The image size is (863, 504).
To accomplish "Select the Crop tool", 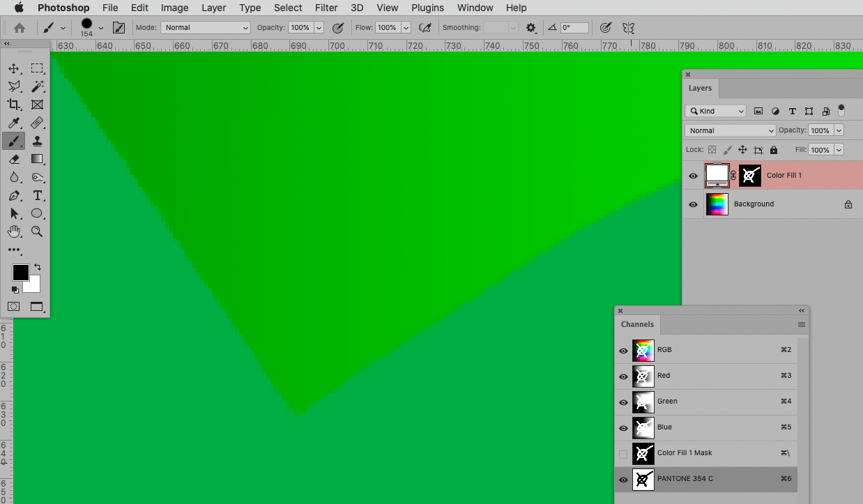I will tap(15, 105).
